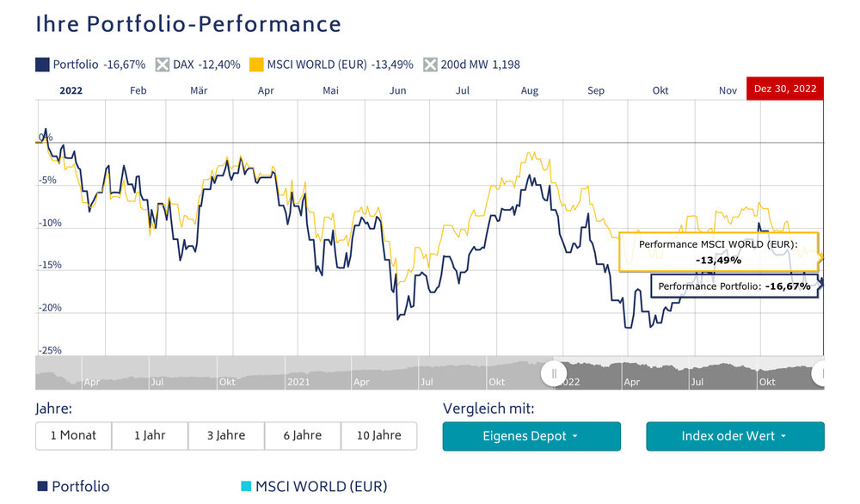Click the right range slider handle
Screen dimensions: 860x504
coord(819,373)
